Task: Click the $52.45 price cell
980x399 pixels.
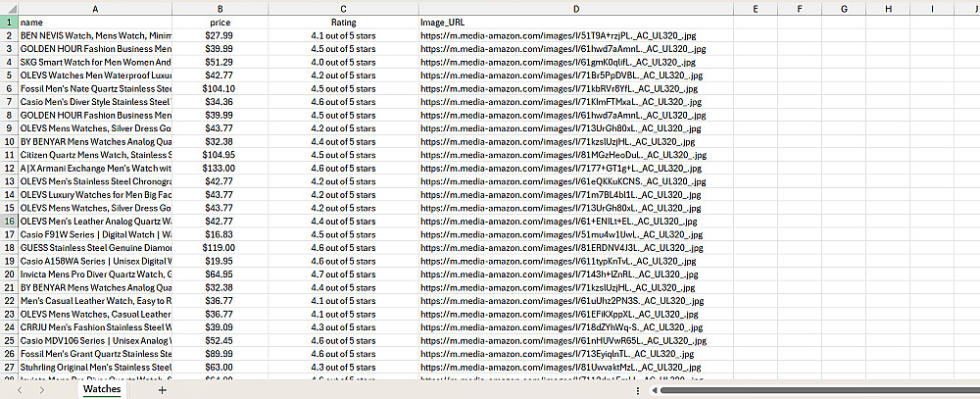Action: pyautogui.click(x=220, y=341)
